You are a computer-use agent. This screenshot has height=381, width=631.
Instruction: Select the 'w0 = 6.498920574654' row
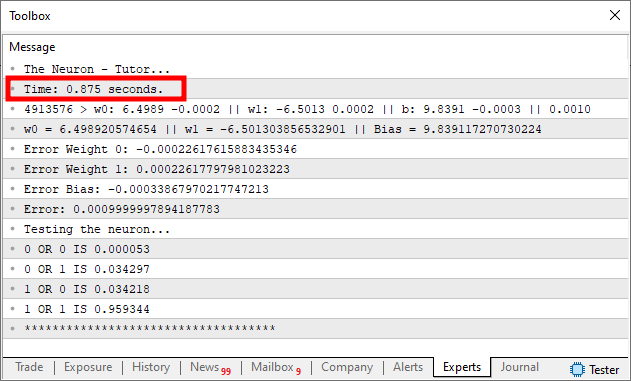pyautogui.click(x=316, y=129)
